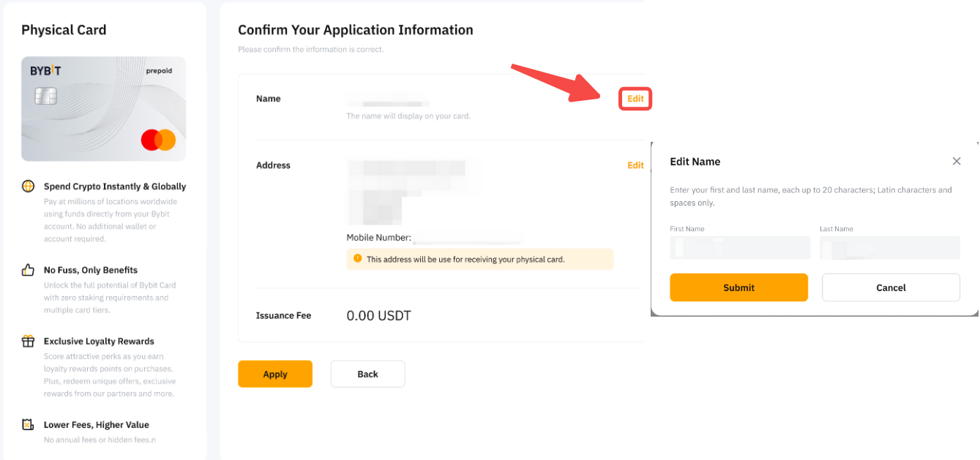This screenshot has height=460, width=980.
Task: Cancel the Edit Name dialog
Action: tap(891, 287)
